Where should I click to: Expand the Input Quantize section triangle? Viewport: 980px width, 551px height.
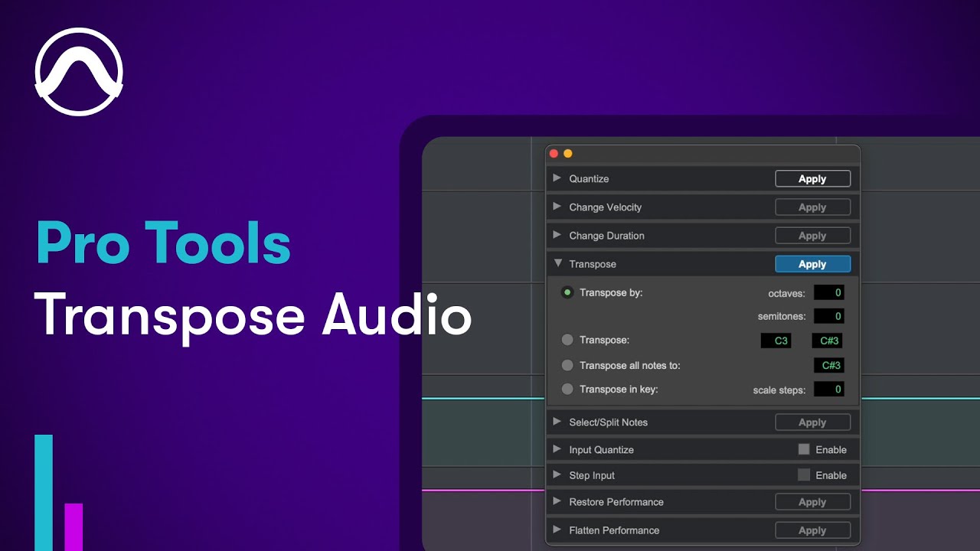(557, 449)
